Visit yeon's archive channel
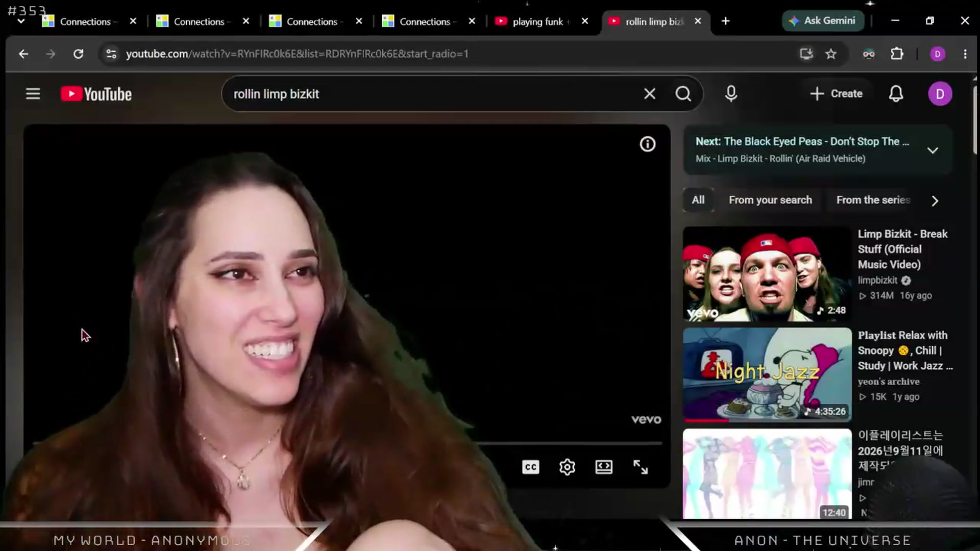 pyautogui.click(x=888, y=382)
